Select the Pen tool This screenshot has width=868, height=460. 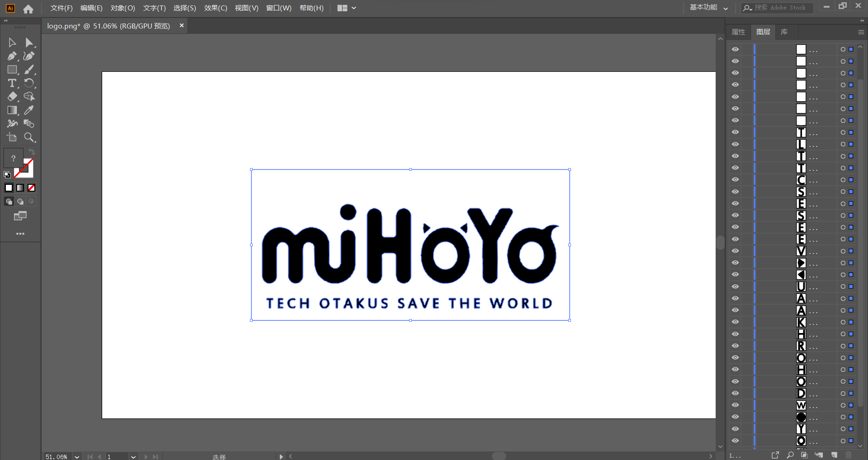coord(12,56)
